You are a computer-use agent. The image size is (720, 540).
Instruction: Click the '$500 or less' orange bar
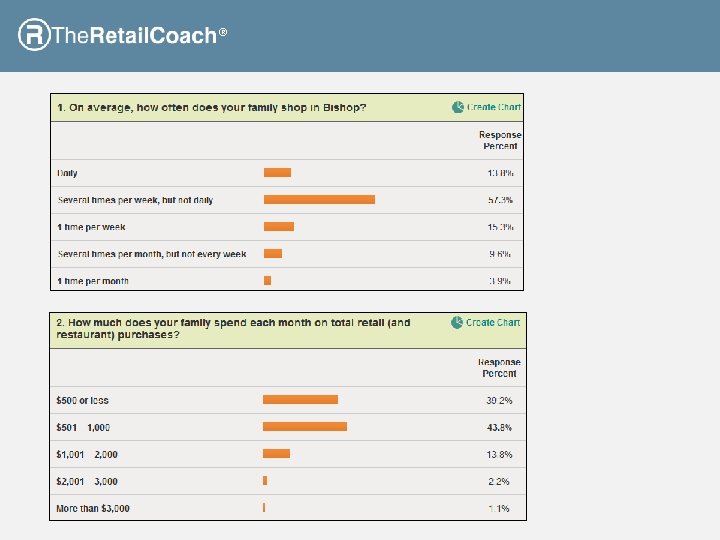coord(300,400)
